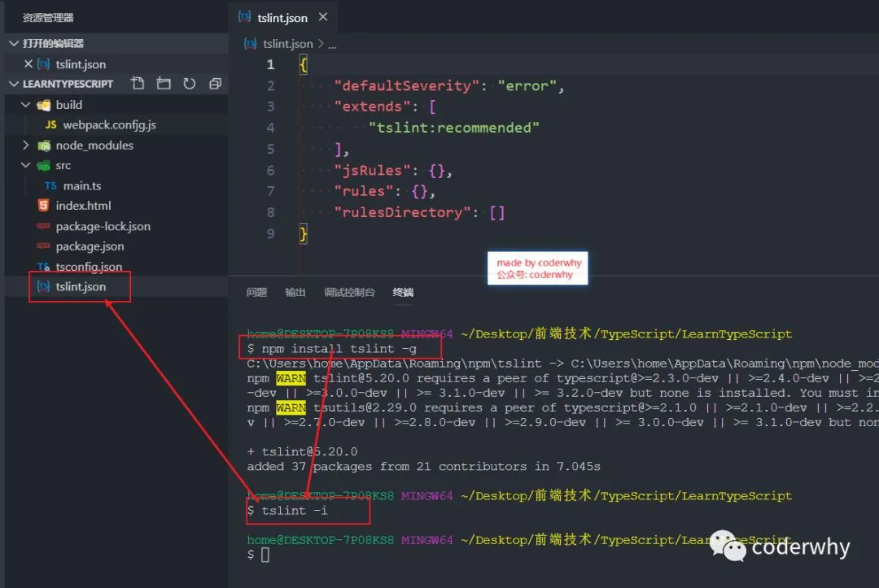Collapse all folders with the collapse icon
Image resolution: width=879 pixels, height=588 pixels.
tap(215, 84)
